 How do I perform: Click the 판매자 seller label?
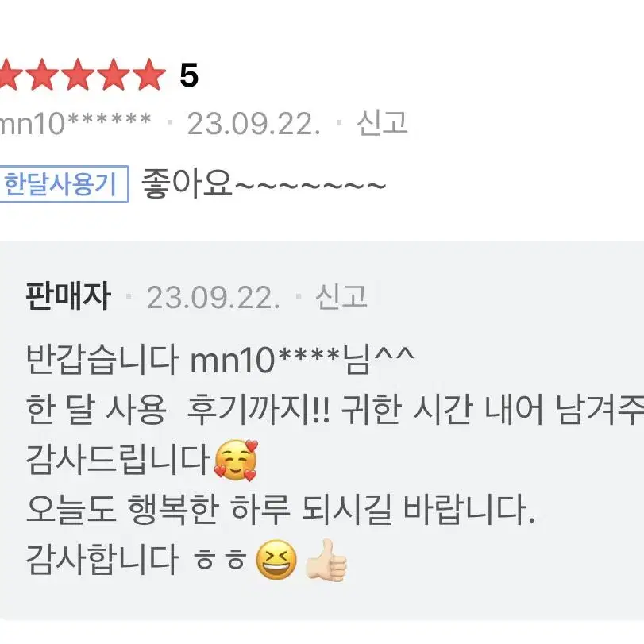pyautogui.click(x=68, y=295)
